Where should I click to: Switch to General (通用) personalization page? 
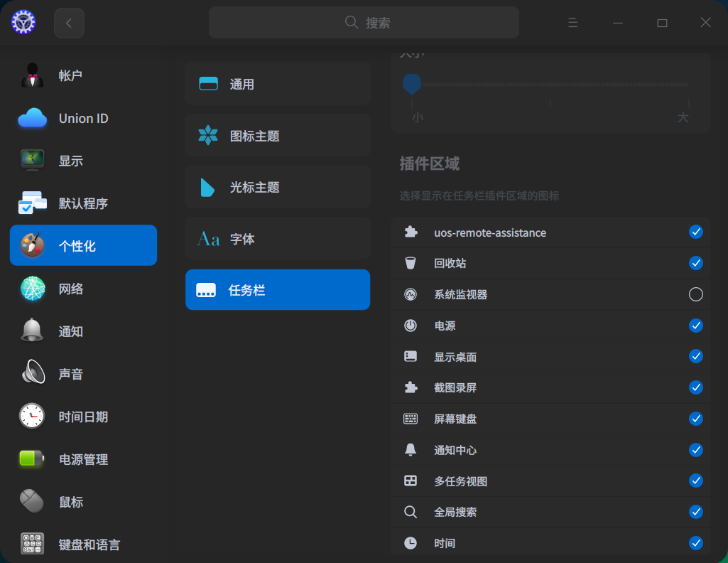coord(278,84)
